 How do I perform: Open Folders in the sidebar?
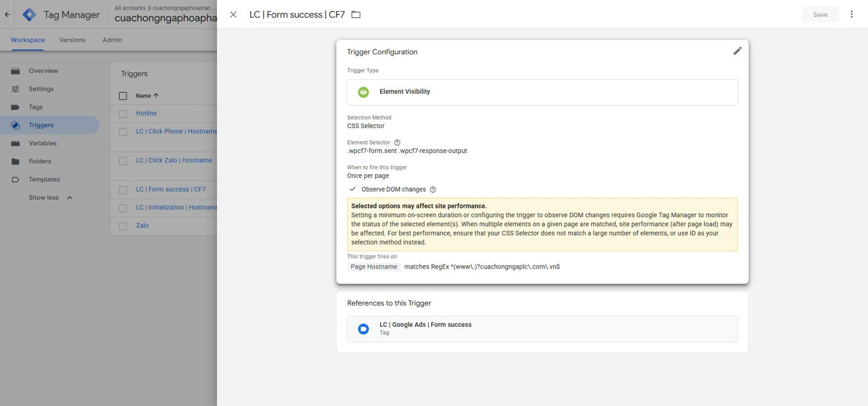(40, 162)
